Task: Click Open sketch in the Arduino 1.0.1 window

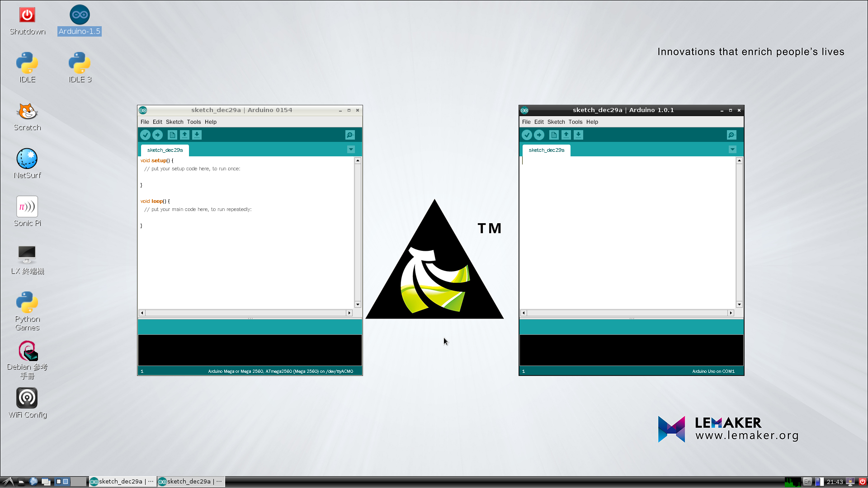Action: [x=566, y=135]
